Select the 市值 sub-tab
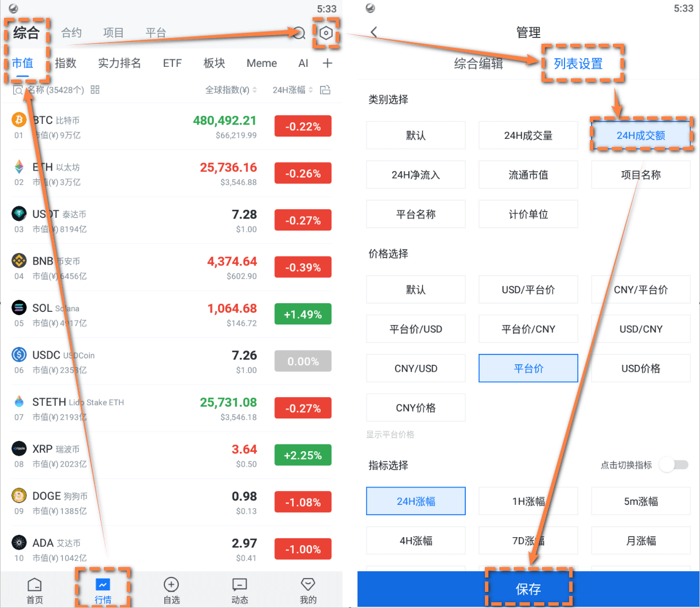Viewport: 700px width, 608px height. click(22, 63)
